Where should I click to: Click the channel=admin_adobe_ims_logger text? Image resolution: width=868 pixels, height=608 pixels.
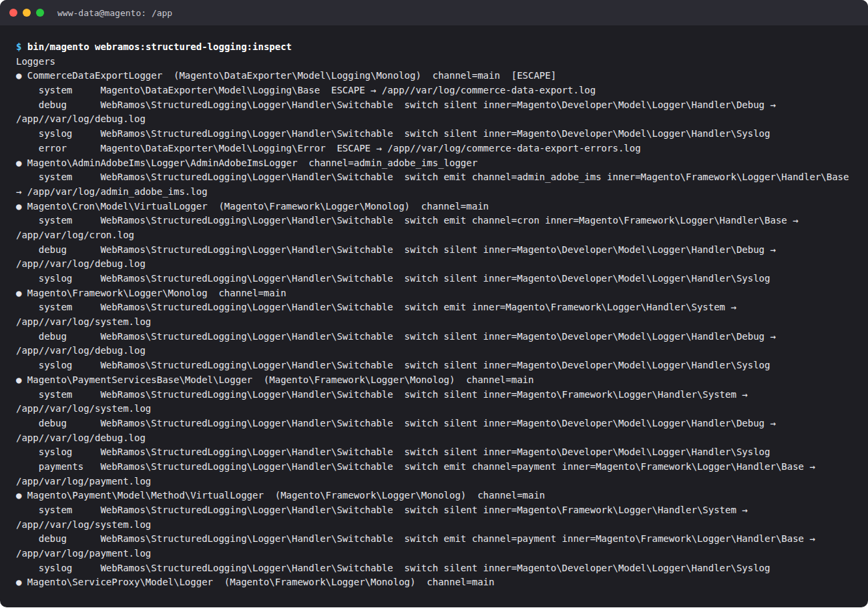coord(393,163)
